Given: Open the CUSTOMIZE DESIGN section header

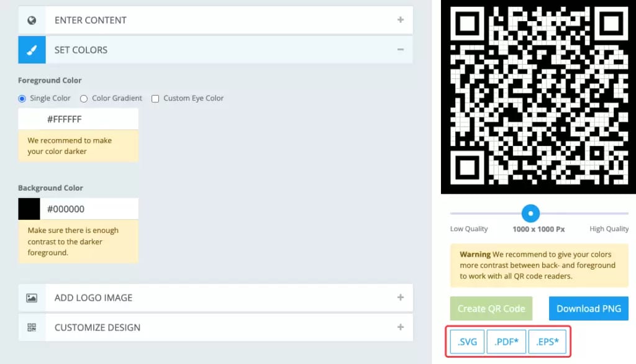Looking at the screenshot, I should [216, 327].
